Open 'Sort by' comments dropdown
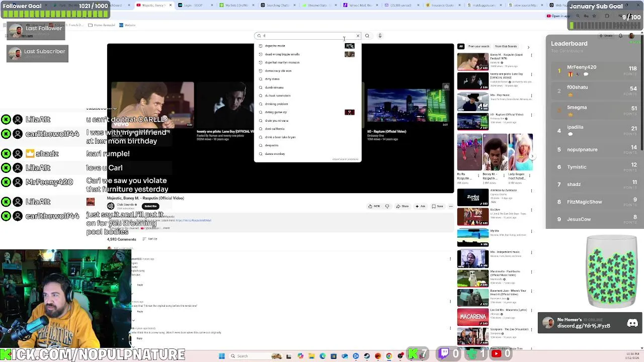Screen dimensions: 644x362 pyautogui.click(x=150, y=239)
